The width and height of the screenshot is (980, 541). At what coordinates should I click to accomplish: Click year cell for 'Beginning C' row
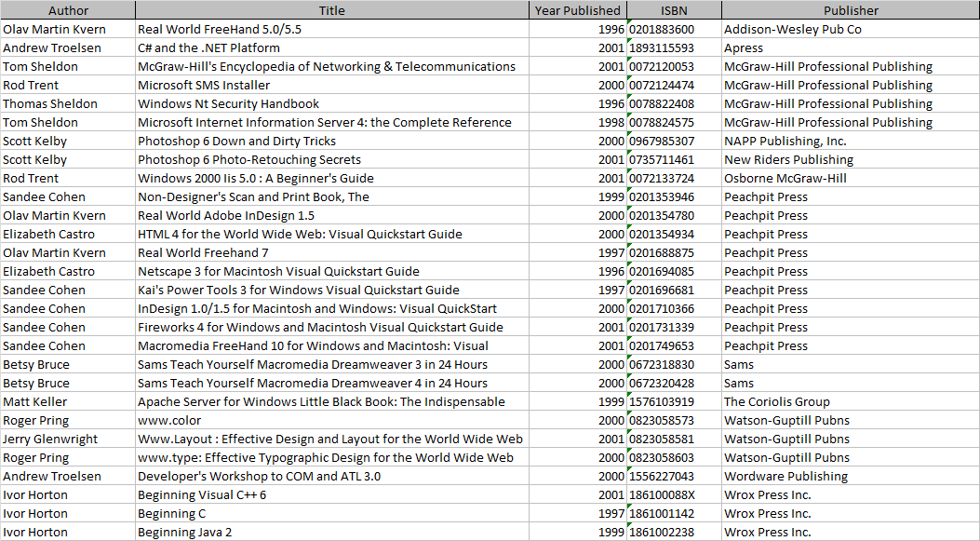point(578,513)
